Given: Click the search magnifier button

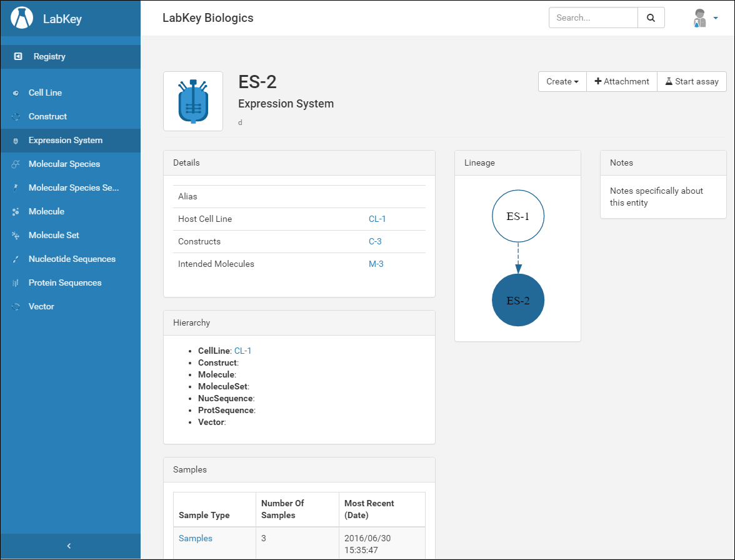Looking at the screenshot, I should tap(651, 17).
